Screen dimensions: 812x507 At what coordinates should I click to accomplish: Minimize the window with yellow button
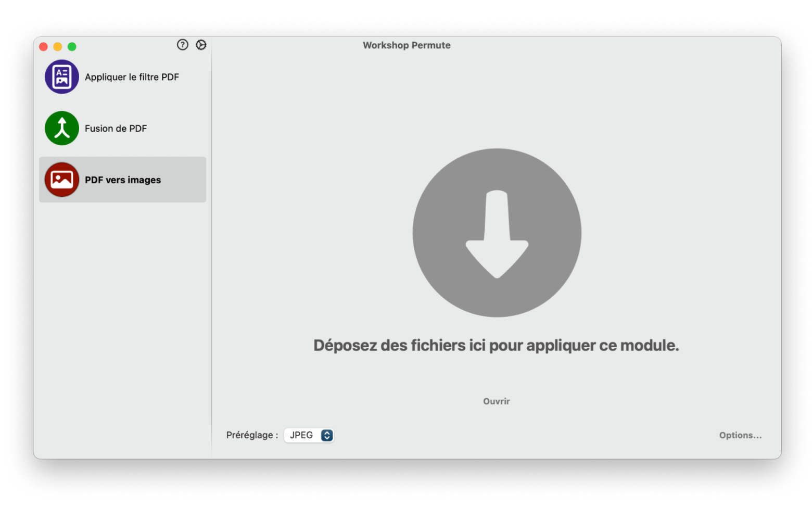pos(58,47)
